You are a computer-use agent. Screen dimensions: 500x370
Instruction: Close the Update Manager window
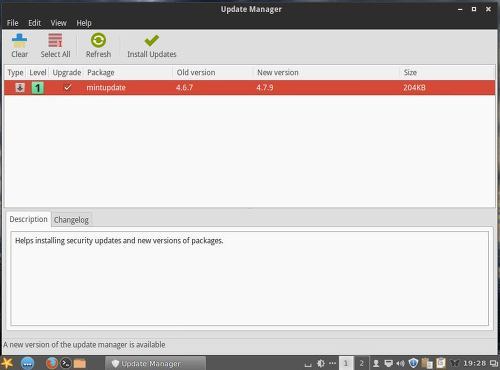pos(488,9)
